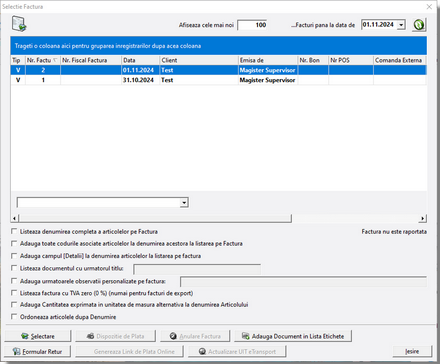The image size is (440, 364).
Task: Check Adauga toate codurile asociate articolelor
Action: [14, 243]
